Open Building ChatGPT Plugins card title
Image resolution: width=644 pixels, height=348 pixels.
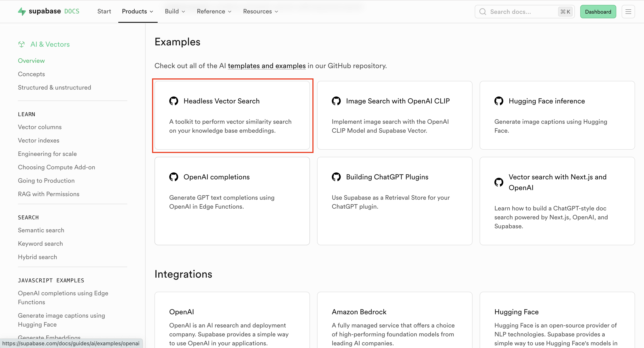387,177
